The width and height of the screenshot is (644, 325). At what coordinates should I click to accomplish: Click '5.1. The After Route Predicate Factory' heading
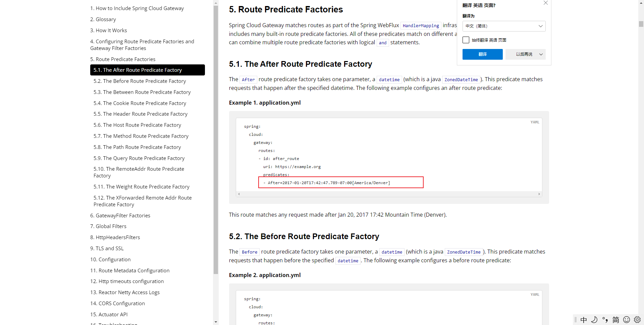301,64
